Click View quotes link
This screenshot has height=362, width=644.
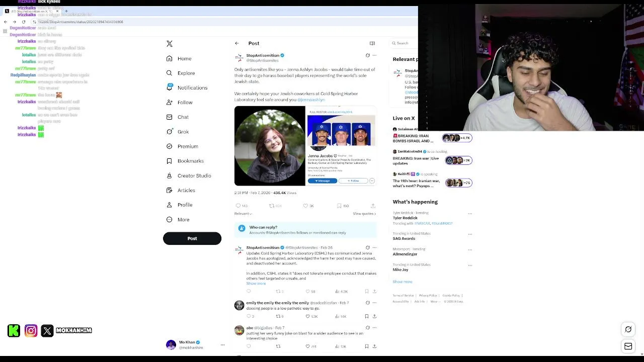[364, 214]
